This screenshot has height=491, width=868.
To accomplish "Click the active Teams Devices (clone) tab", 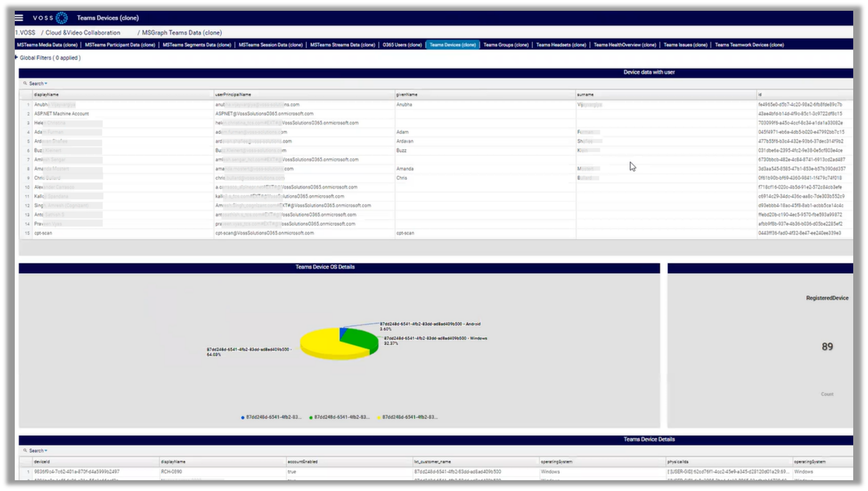I will coord(453,45).
